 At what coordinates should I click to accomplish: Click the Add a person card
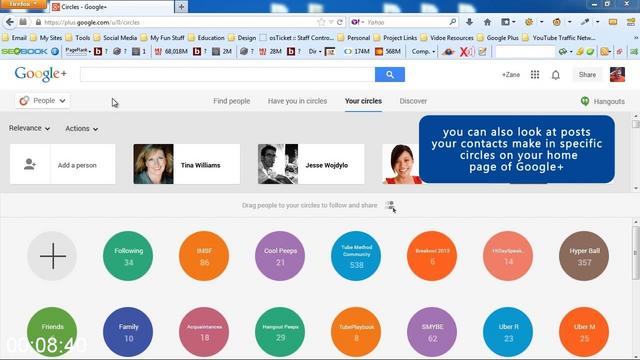62,164
